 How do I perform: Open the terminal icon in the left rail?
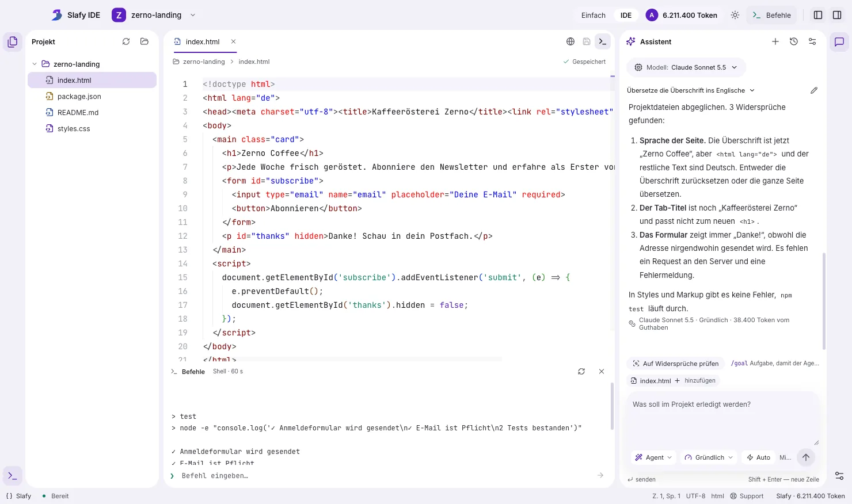coord(13,476)
